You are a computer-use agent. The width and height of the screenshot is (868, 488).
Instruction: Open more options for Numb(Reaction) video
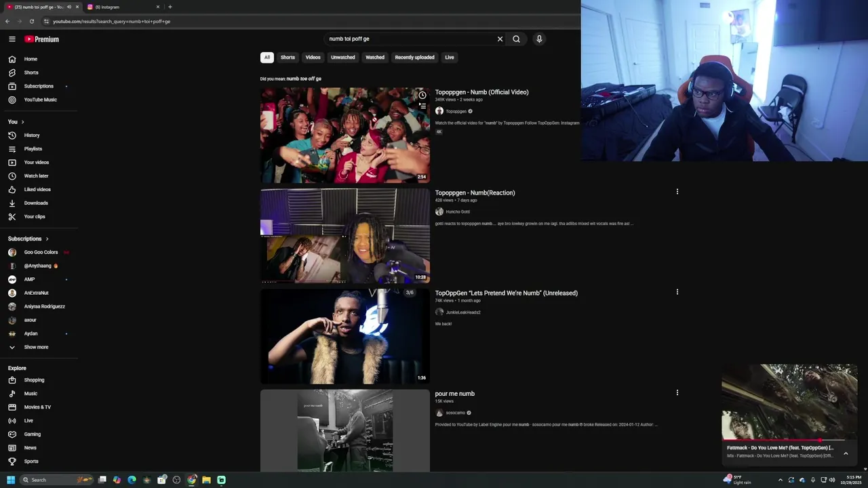tap(677, 192)
